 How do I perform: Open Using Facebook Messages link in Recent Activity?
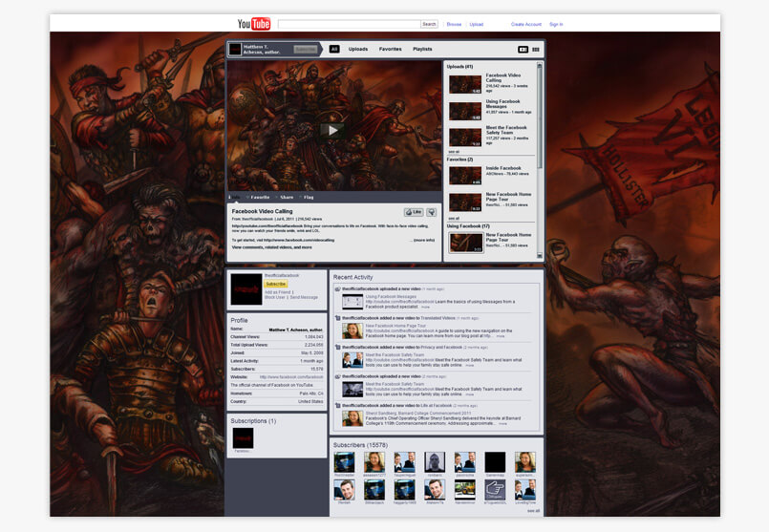tap(391, 296)
